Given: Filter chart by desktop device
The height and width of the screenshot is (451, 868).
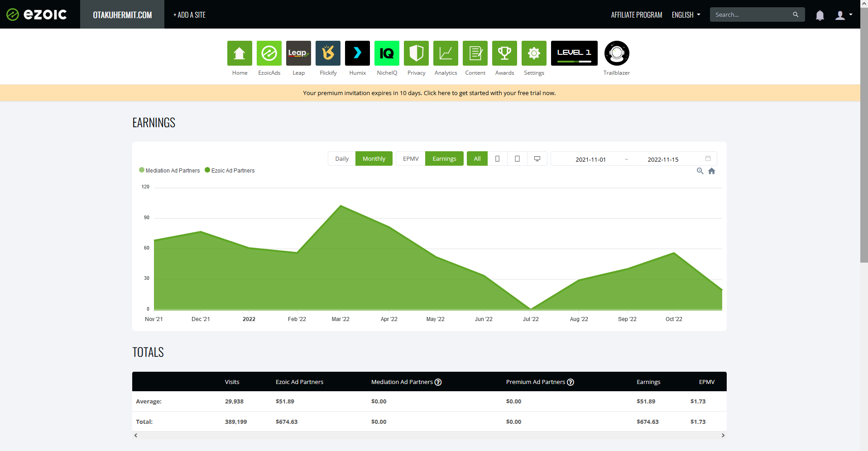Looking at the screenshot, I should (x=537, y=158).
